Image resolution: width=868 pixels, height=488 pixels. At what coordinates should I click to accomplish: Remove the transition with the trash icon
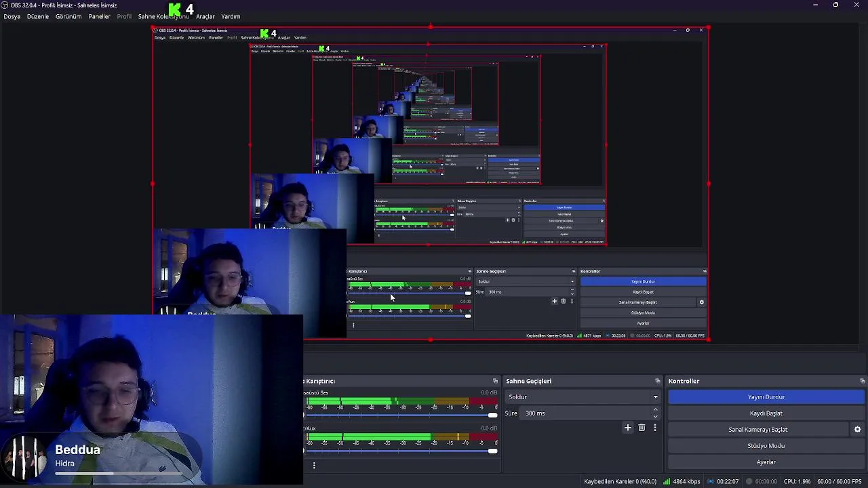pos(642,428)
